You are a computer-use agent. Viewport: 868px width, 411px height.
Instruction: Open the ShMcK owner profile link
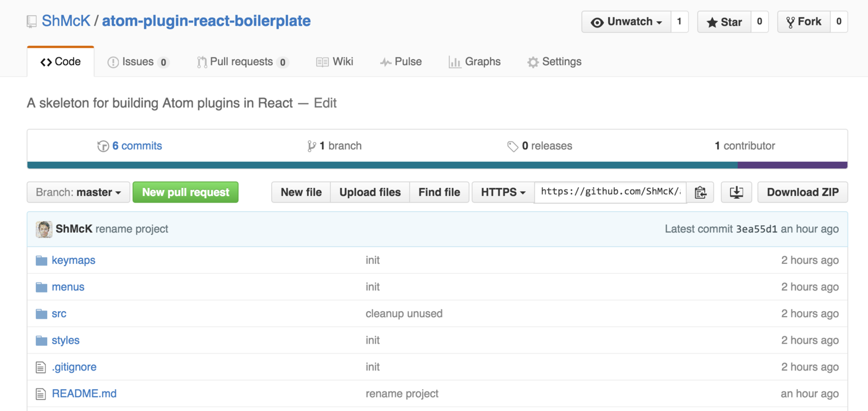(x=66, y=21)
